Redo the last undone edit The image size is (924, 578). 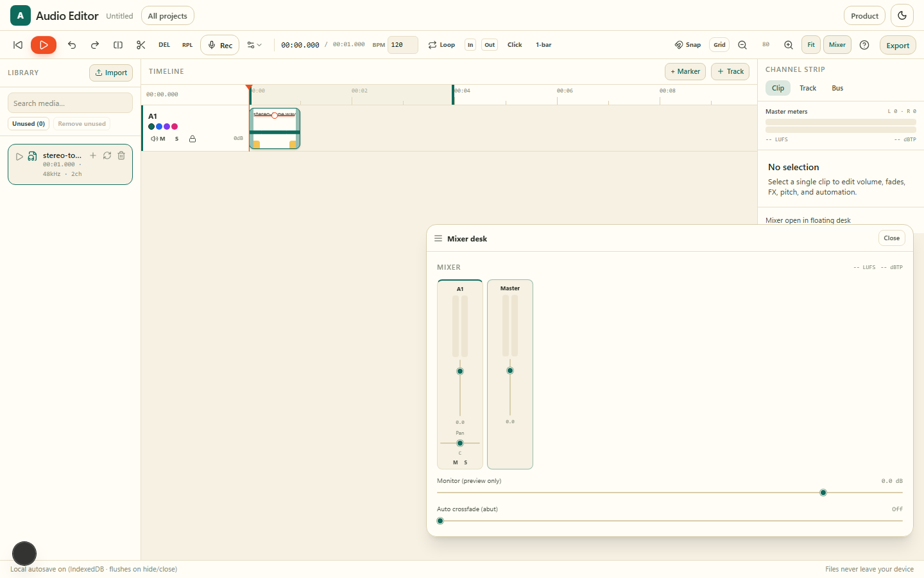[95, 45]
